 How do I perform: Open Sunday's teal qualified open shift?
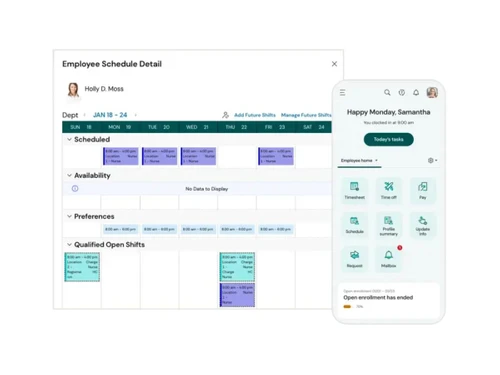click(82, 267)
